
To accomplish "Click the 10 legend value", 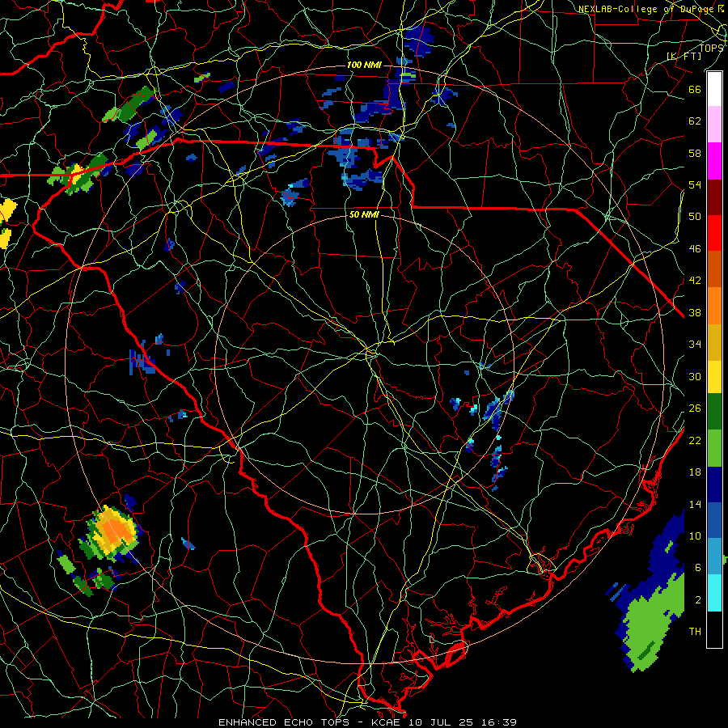I will [695, 535].
